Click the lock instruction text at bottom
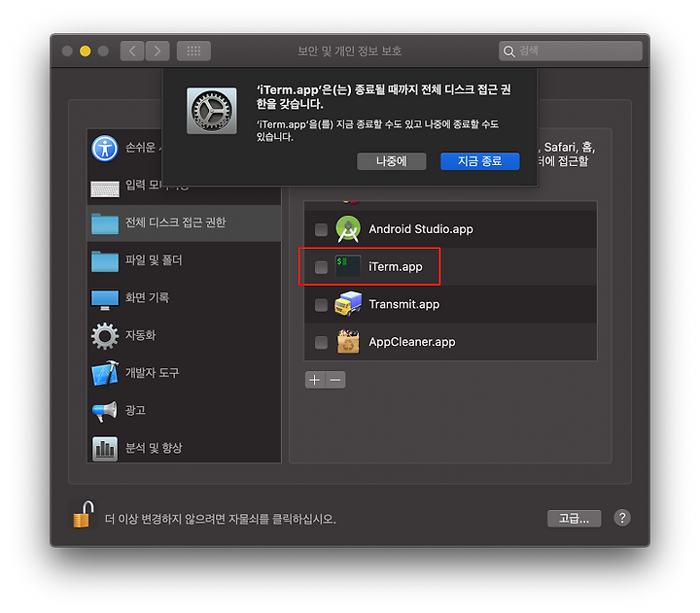This screenshot has width=700, height=613. pyautogui.click(x=220, y=519)
